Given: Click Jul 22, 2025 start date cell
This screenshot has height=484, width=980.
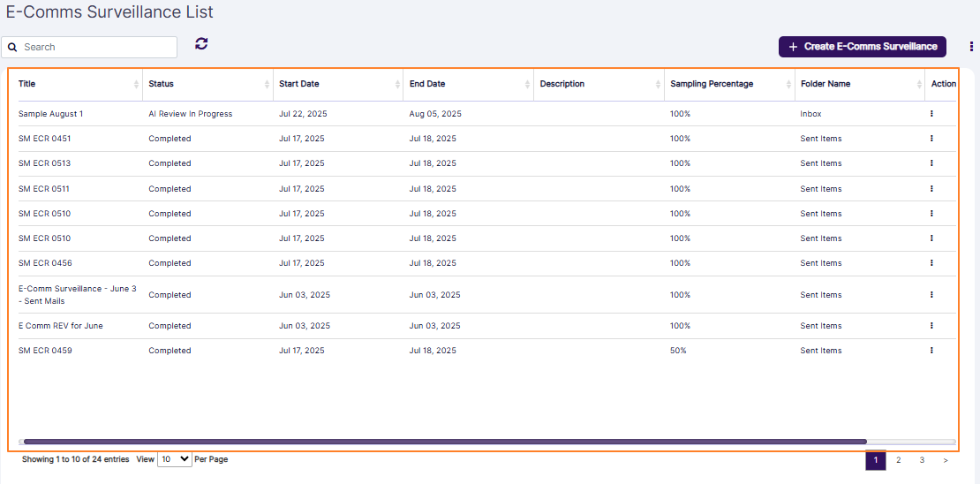Looking at the screenshot, I should [303, 114].
